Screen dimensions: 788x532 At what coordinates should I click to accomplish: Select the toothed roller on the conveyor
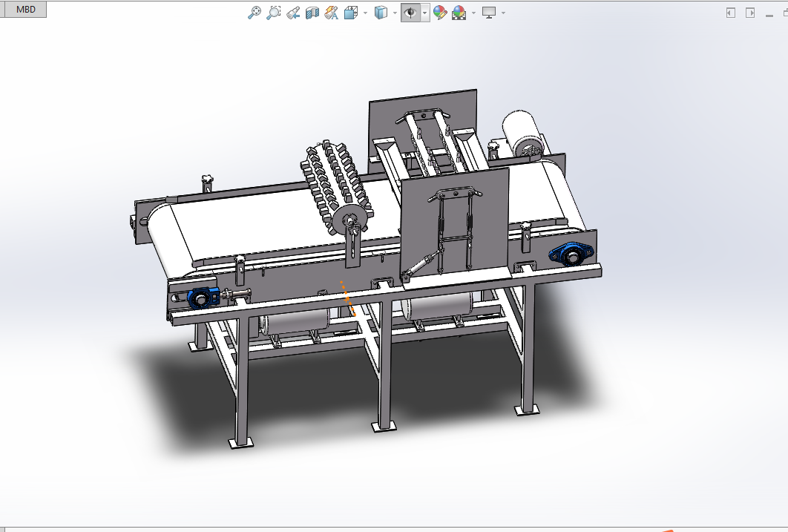click(337, 188)
